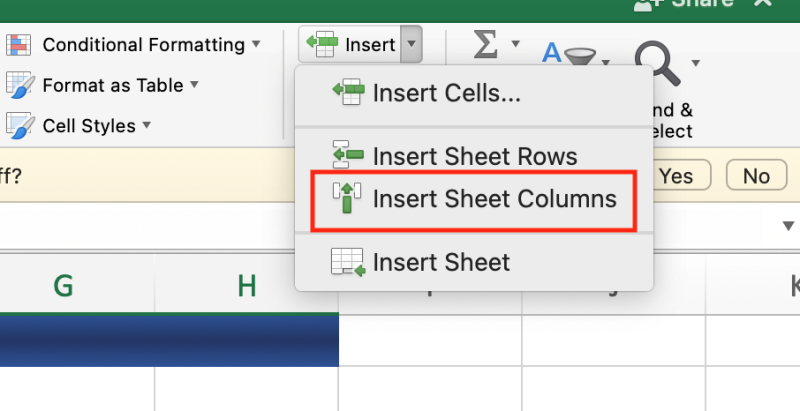800x411 pixels.
Task: Click the Cell Styles icon
Action: (20, 126)
